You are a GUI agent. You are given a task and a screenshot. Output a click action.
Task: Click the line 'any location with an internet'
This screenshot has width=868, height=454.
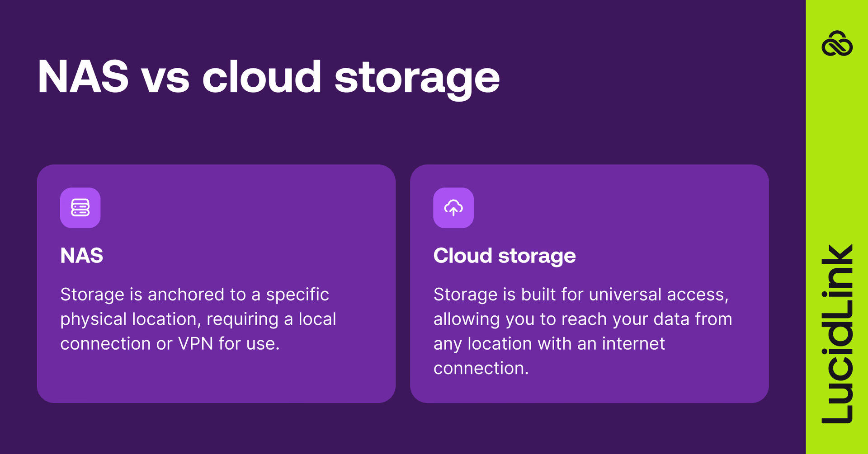pyautogui.click(x=549, y=344)
